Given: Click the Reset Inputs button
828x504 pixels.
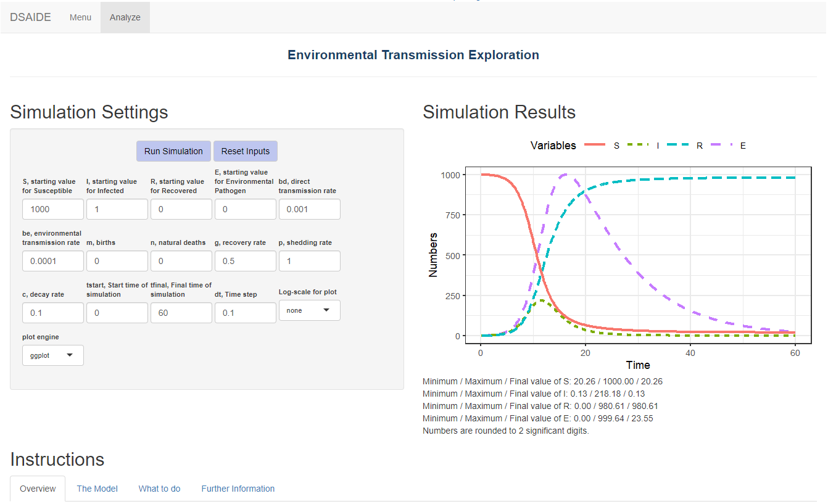Looking at the screenshot, I should pos(246,151).
